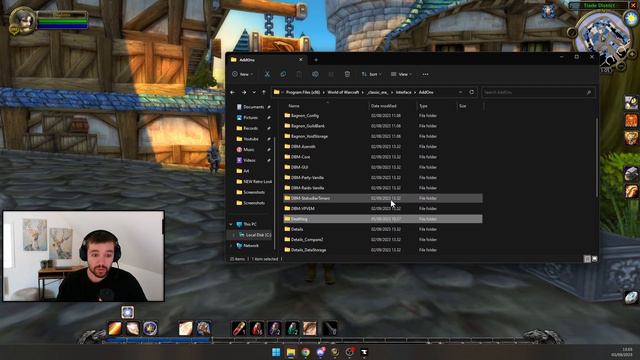Click the player health bar
The width and height of the screenshot is (640, 360).
[x=62, y=21]
